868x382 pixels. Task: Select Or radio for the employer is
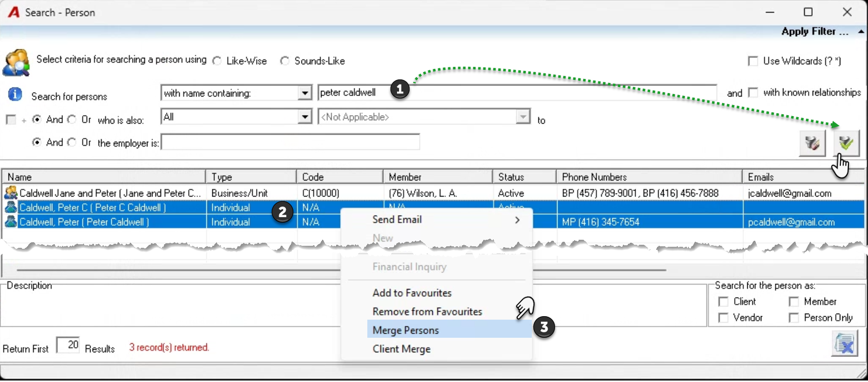[x=72, y=142]
